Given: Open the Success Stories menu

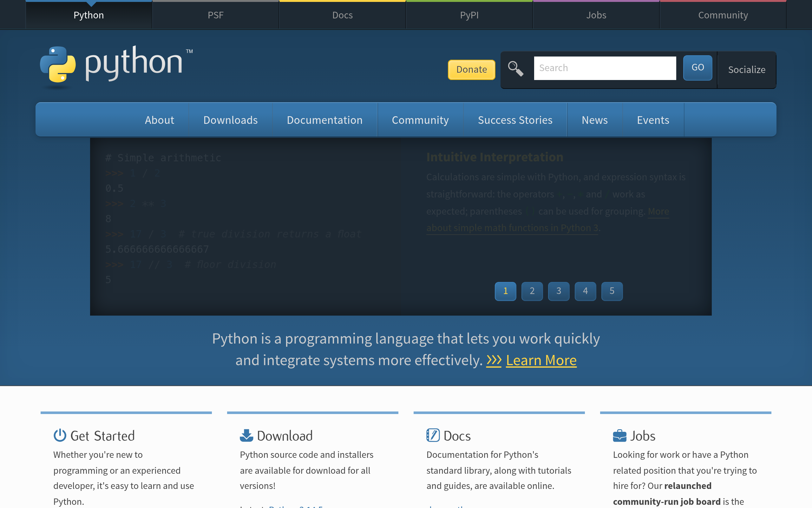Looking at the screenshot, I should [515, 120].
